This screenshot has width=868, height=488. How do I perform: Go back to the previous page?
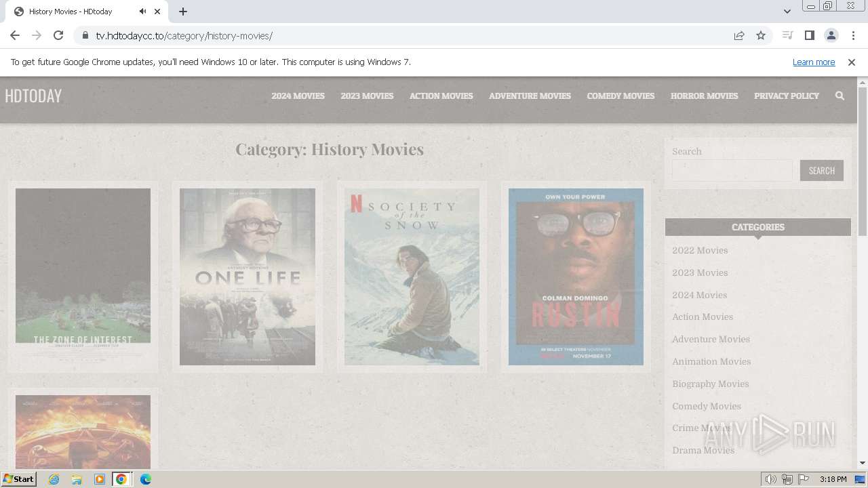pyautogui.click(x=15, y=35)
